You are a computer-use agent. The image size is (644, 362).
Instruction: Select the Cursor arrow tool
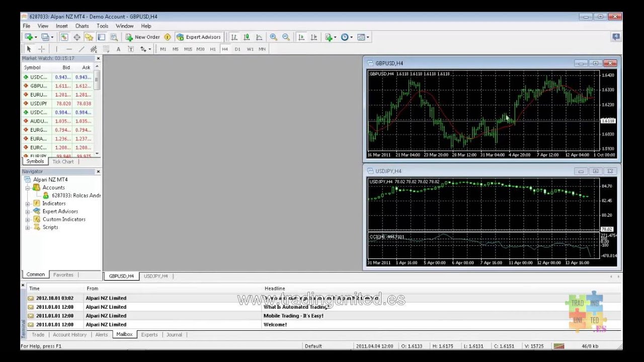pos(29,49)
